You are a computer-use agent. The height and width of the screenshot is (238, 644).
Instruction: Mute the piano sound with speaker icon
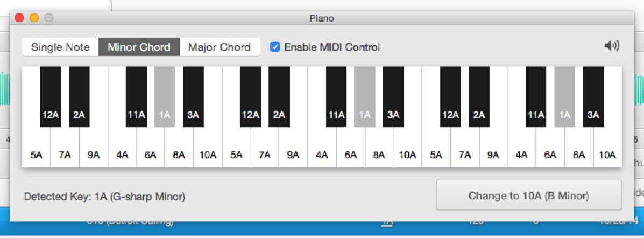coord(612,46)
